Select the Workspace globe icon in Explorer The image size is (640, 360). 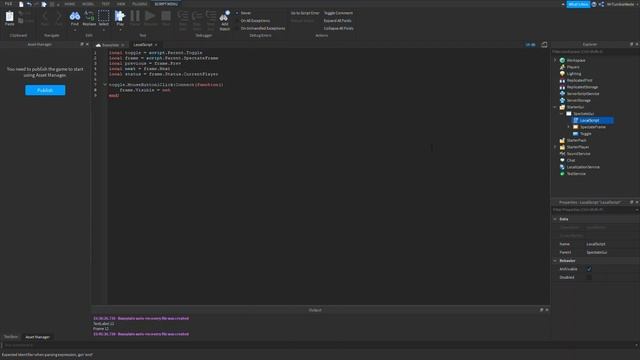click(x=562, y=60)
